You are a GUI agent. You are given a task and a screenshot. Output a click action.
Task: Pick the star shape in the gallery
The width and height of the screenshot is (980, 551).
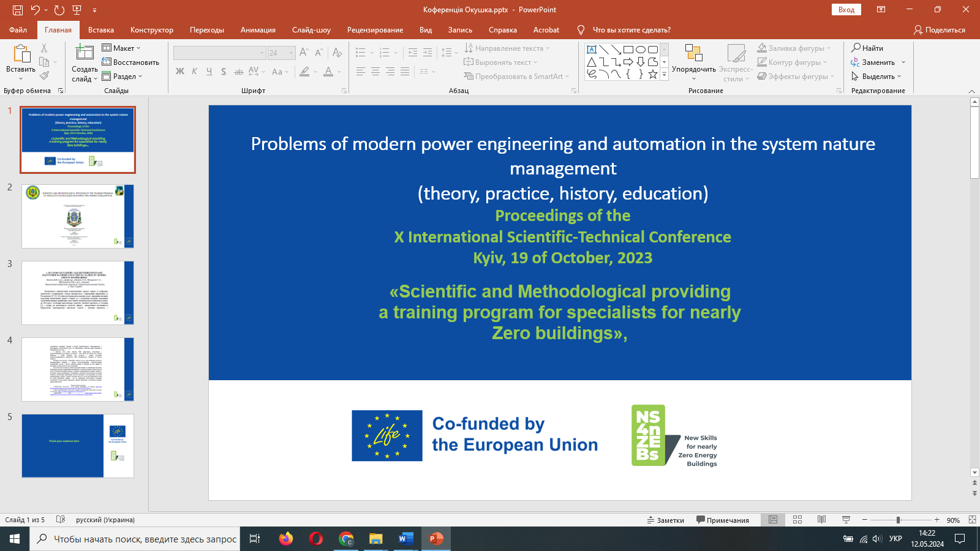click(x=653, y=74)
